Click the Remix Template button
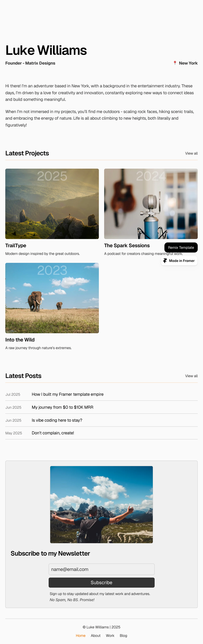This screenshot has width=203, height=644. [181, 247]
